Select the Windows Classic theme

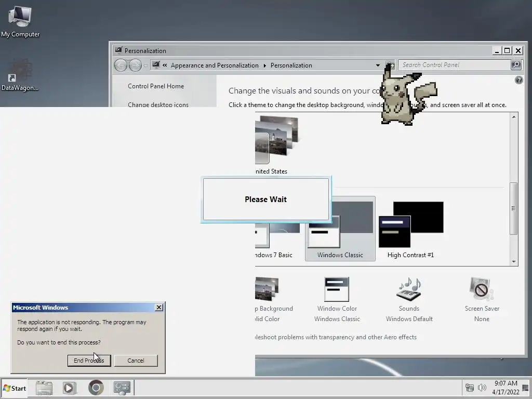340,229
